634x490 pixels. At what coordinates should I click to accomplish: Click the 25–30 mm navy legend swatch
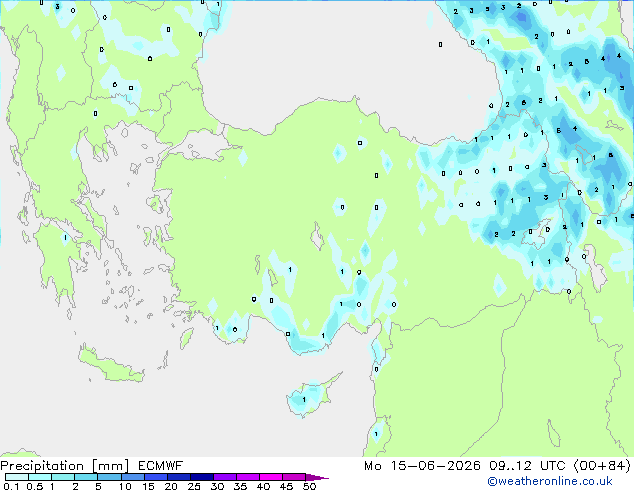pos(201,477)
